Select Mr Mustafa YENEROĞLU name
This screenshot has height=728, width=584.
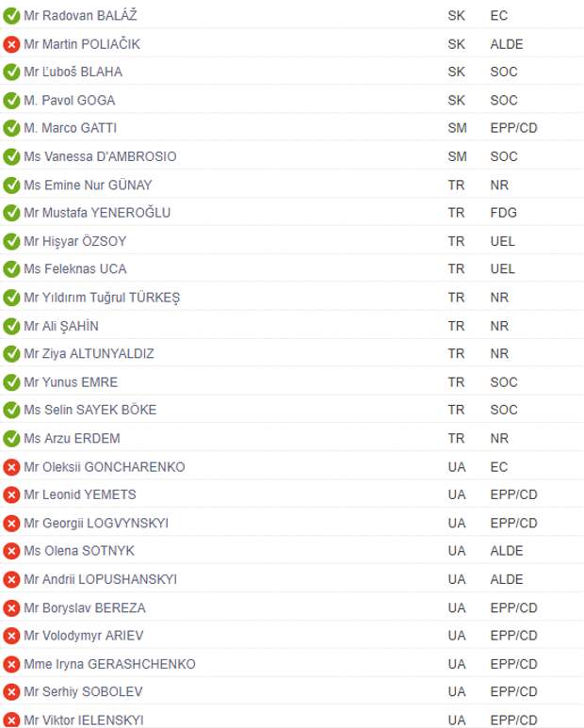click(x=97, y=213)
